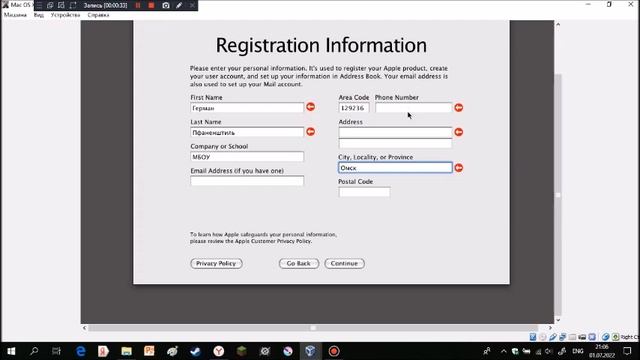Focus the second Address line field
Image resolution: width=640 pixels, height=360 pixels.
point(395,144)
